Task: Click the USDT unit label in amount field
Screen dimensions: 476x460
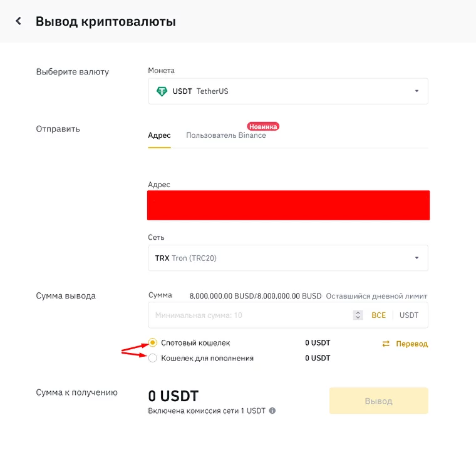Action: pos(409,315)
